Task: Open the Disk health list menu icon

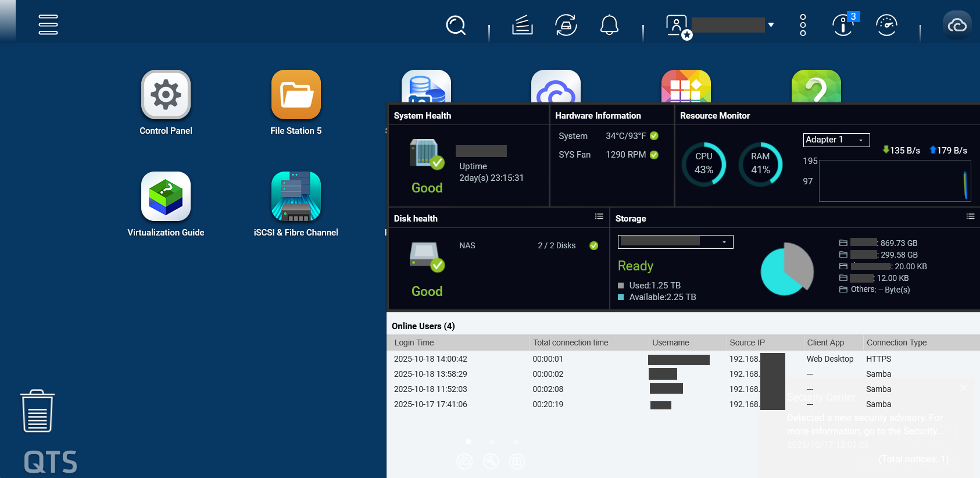Action: click(x=599, y=216)
